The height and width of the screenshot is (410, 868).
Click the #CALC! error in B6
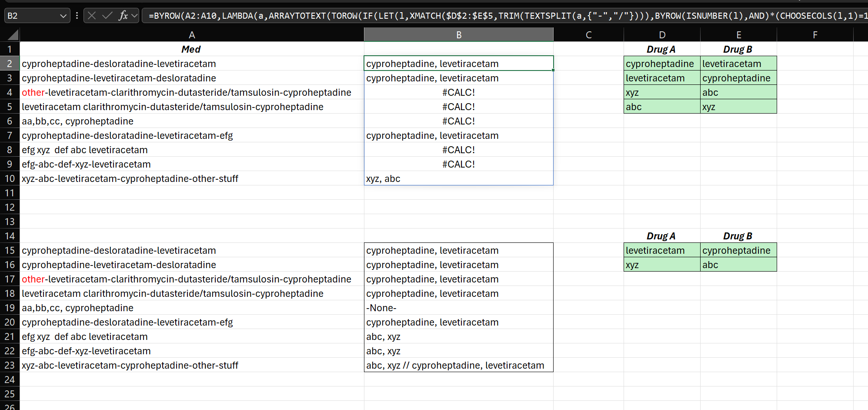tap(459, 121)
